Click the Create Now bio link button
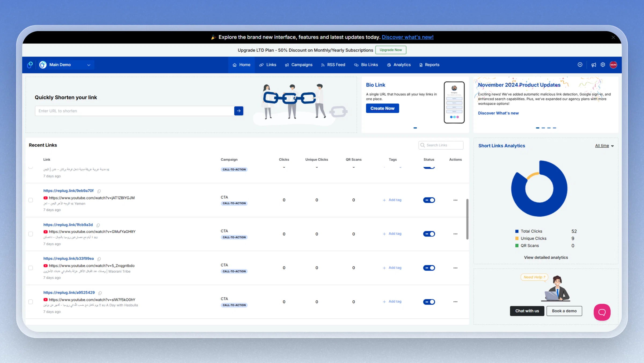The width and height of the screenshot is (644, 363). point(382,108)
